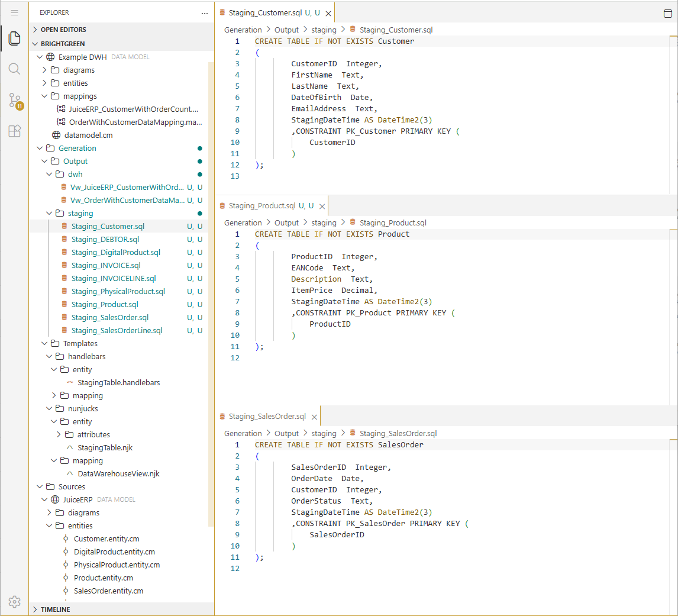678x616 pixels.
Task: Close the Staging_SalesOrder.sql tab
Action: pos(314,417)
